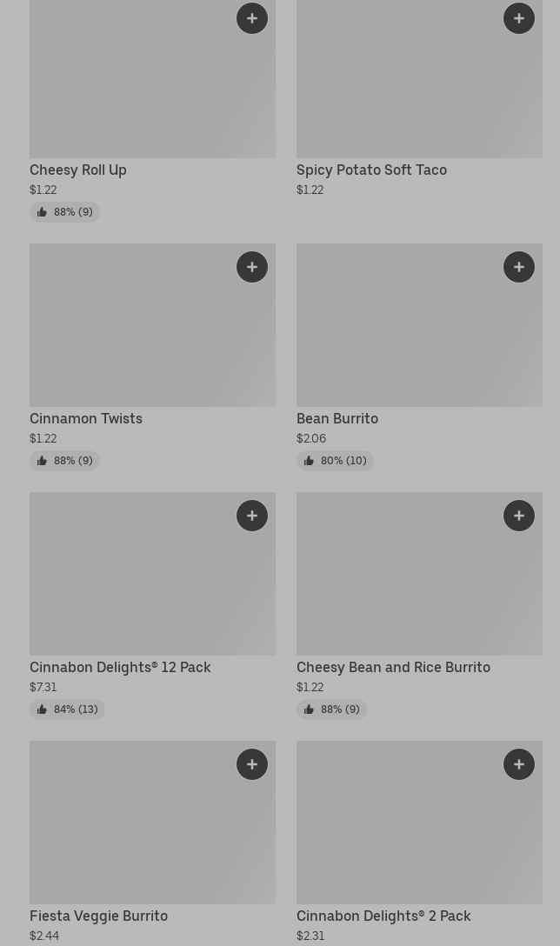Open Cinnabon Delights 2 Pack title
This screenshot has height=946, width=560.
(x=383, y=916)
